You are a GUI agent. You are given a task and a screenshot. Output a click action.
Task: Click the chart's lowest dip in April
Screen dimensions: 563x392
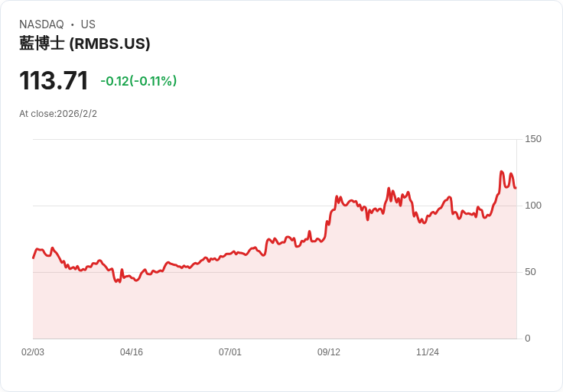coord(117,281)
